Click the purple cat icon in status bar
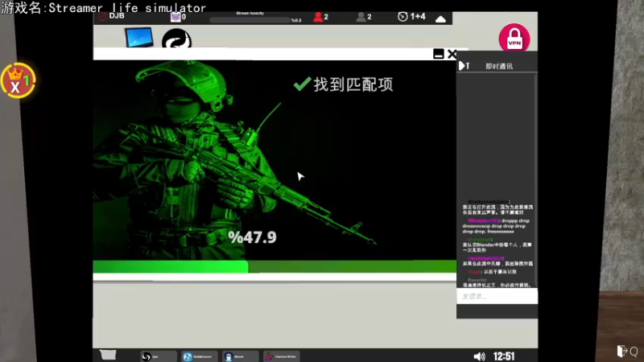644x362 pixels. 175,17
